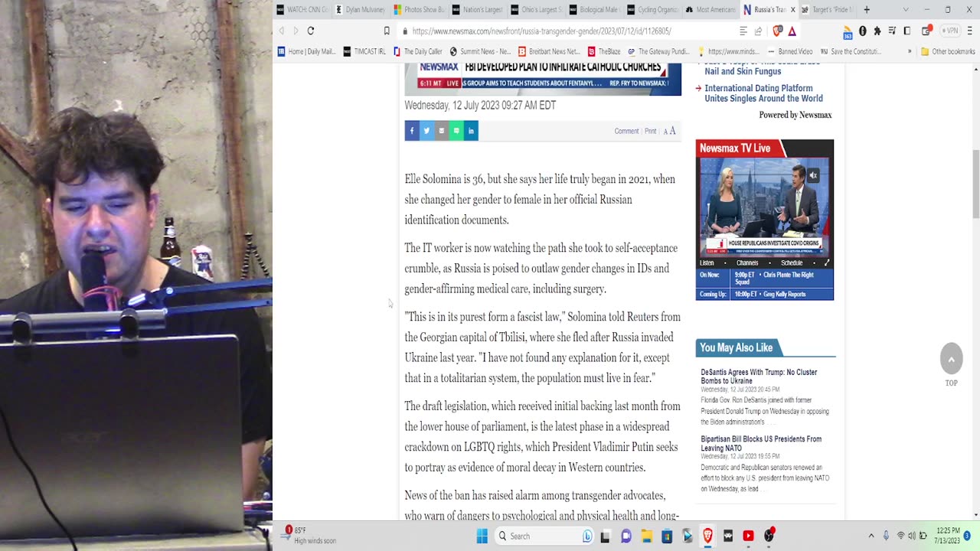980x551 pixels.
Task: Open Channels under the live video
Action: click(746, 262)
